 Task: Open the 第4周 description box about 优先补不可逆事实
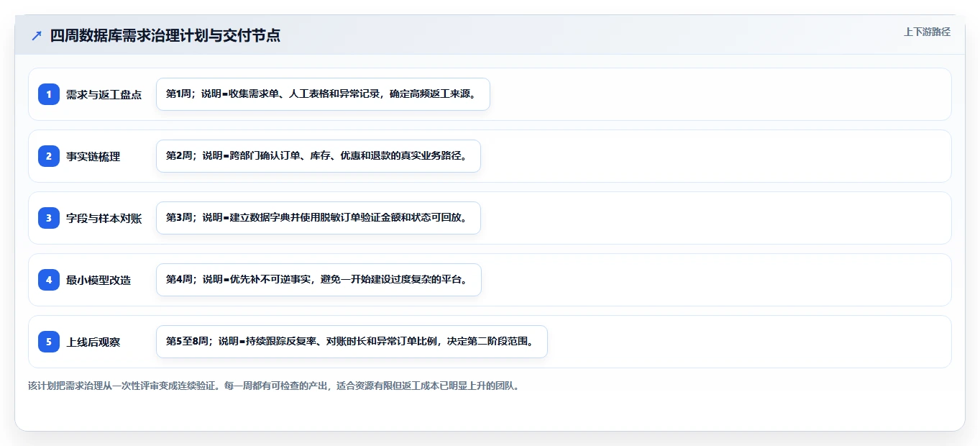[x=319, y=280]
